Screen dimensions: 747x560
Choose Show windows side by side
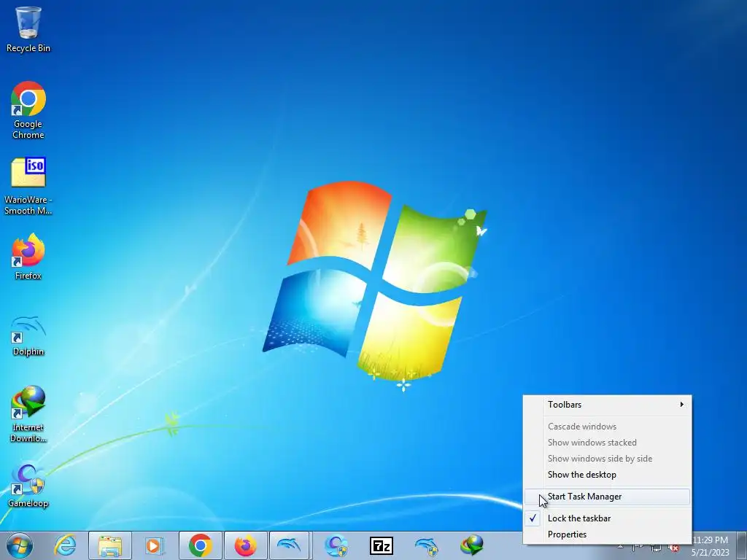click(x=607, y=459)
